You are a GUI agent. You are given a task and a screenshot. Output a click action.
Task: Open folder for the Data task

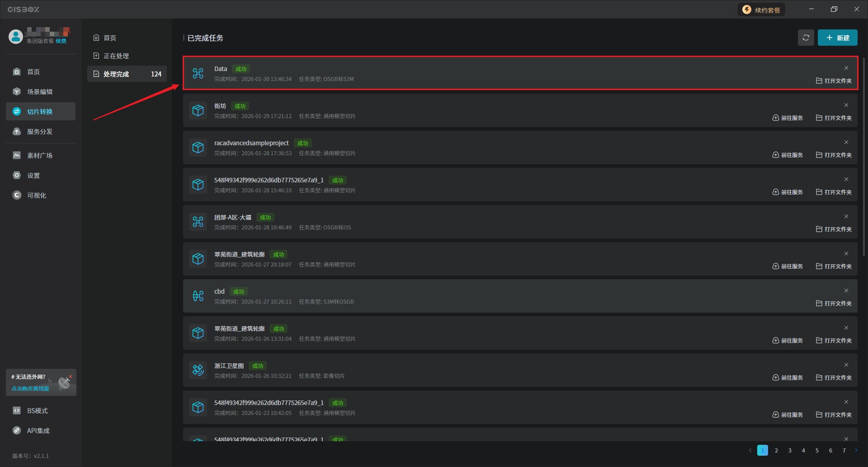click(834, 81)
